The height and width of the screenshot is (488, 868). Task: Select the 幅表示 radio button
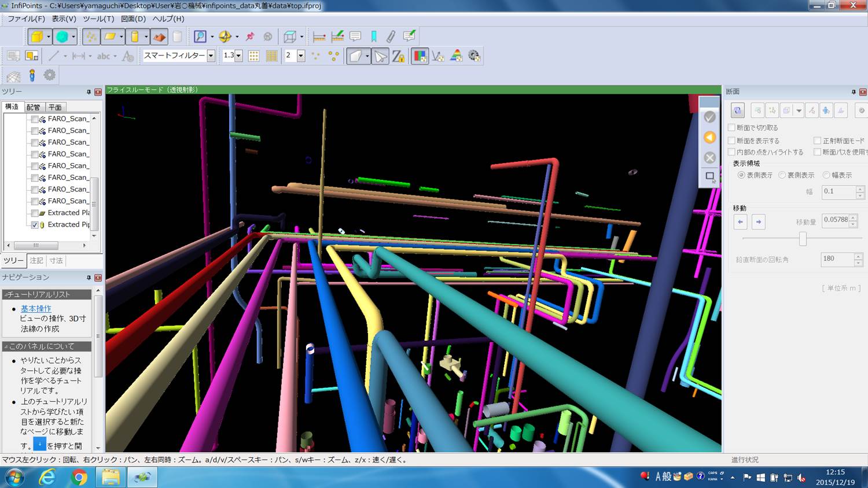pos(826,175)
